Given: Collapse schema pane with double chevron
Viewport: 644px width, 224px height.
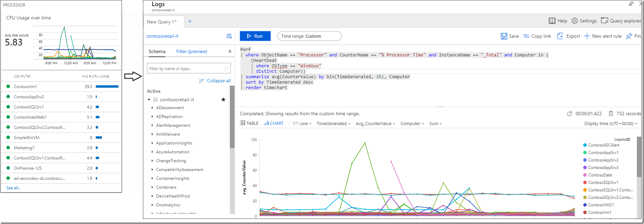Looking at the screenshot, I should [x=230, y=51].
